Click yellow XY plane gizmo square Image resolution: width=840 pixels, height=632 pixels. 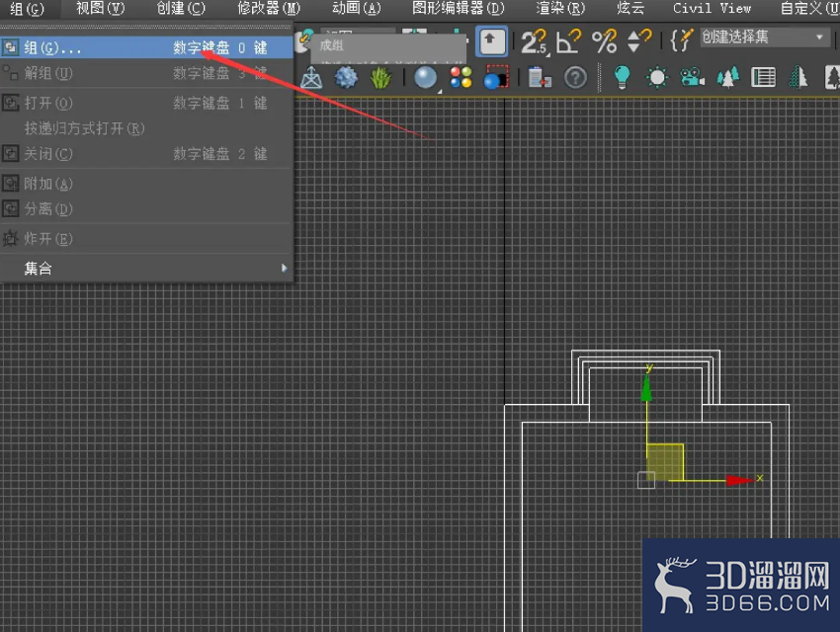click(665, 462)
